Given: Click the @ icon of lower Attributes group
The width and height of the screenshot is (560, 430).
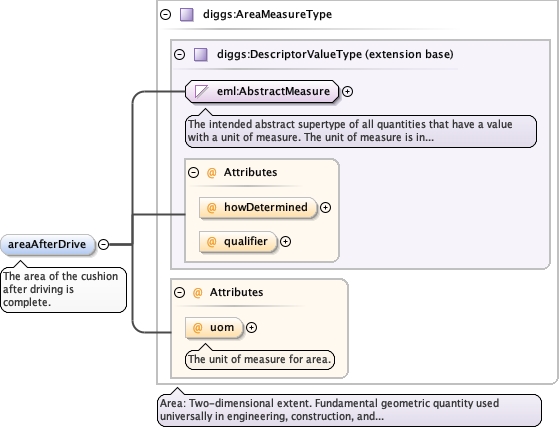Looking at the screenshot, I should click(x=198, y=292).
